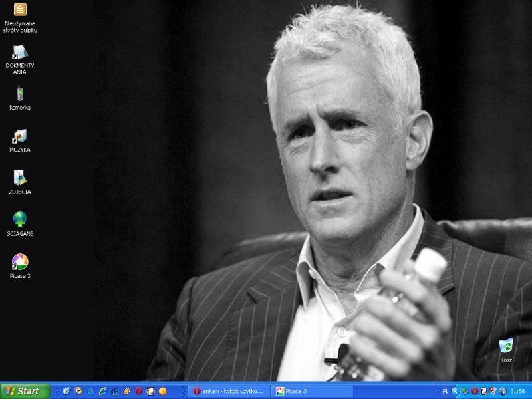Select the komorka phone icon
The height and width of the screenshot is (399, 532).
point(20,94)
